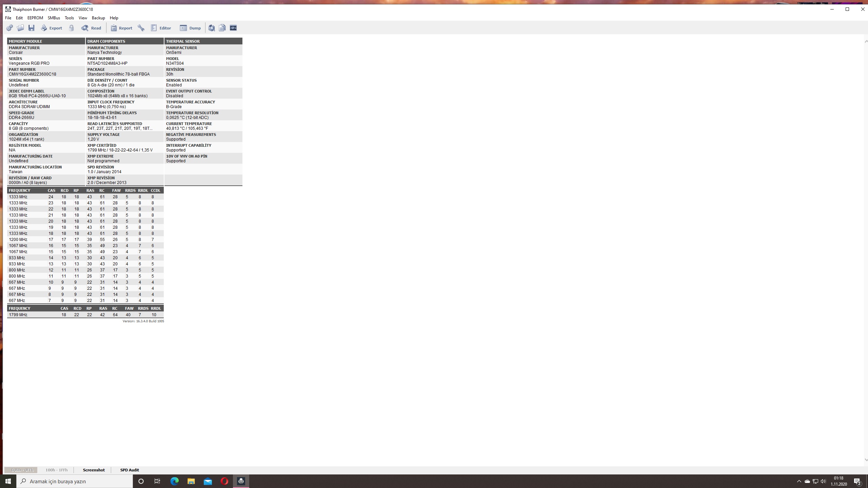Click the Screenshot button at bottom
The width and height of the screenshot is (868, 488).
tap(94, 470)
